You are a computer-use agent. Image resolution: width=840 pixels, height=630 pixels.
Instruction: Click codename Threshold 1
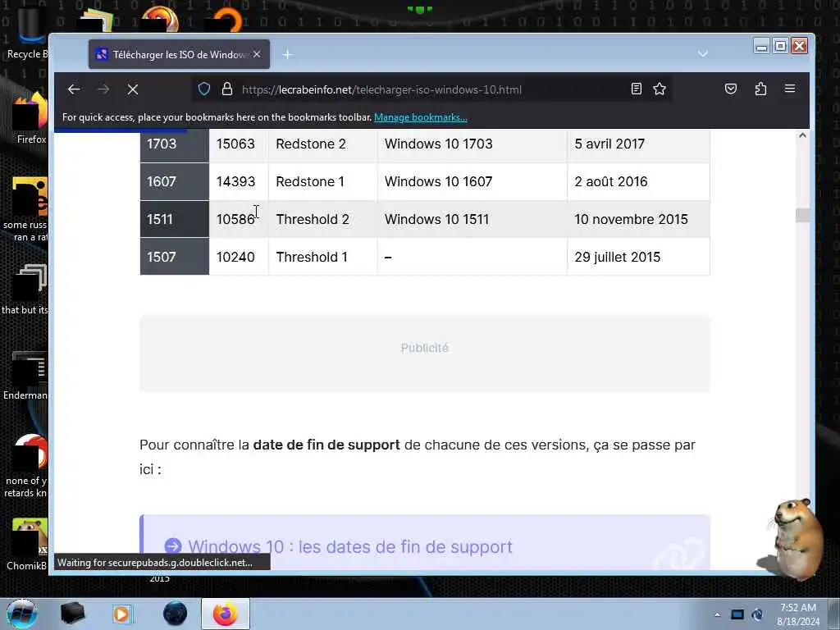coord(312,257)
